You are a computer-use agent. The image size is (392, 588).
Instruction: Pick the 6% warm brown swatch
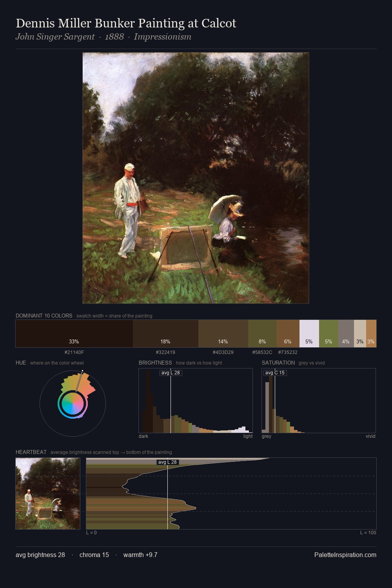click(x=288, y=334)
